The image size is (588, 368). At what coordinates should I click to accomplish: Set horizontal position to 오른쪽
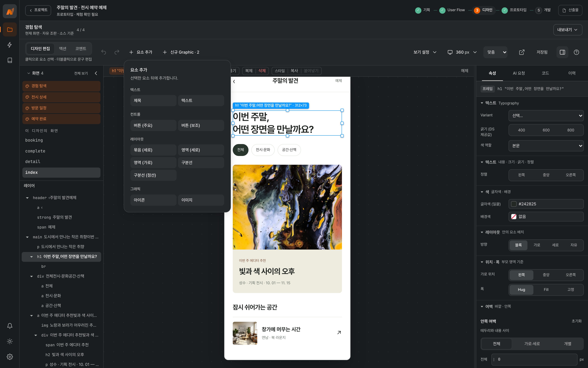coord(570,275)
